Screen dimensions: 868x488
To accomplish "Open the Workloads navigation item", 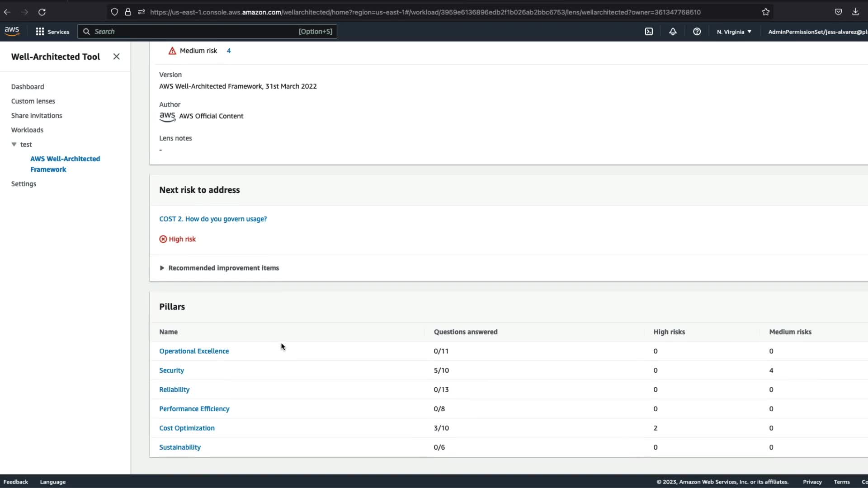I will 27,130.
